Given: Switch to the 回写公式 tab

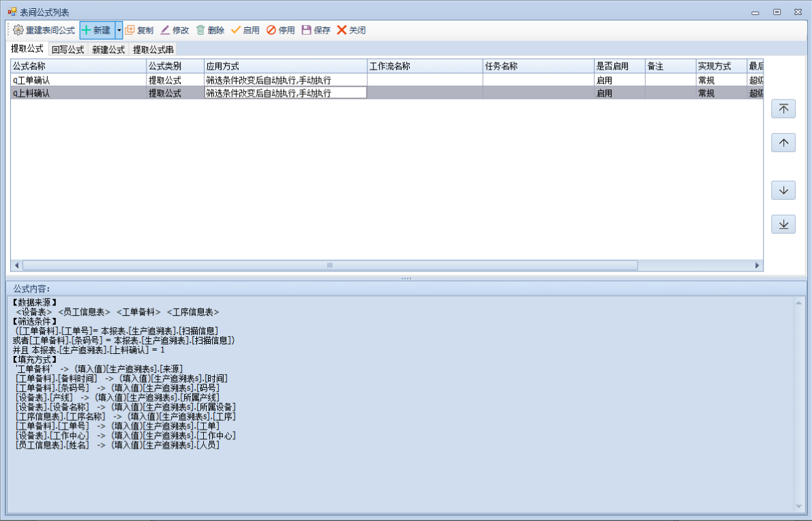Looking at the screenshot, I should [67, 50].
